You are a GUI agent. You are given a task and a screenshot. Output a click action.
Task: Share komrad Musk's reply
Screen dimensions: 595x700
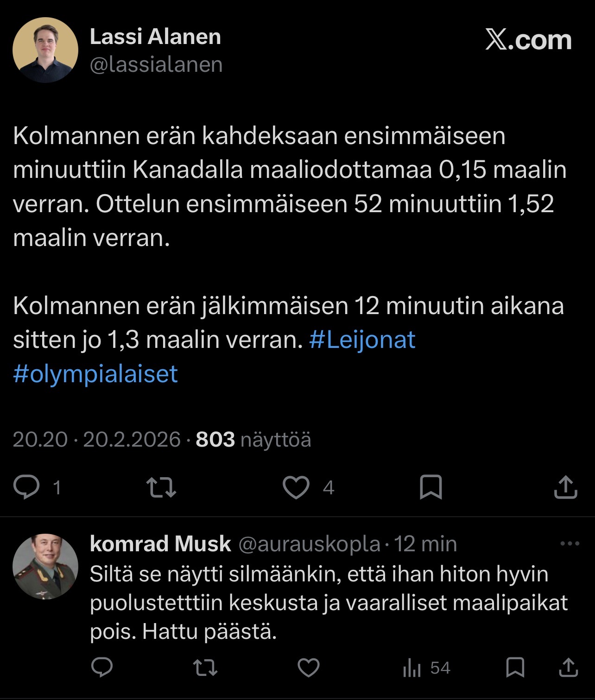[569, 668]
